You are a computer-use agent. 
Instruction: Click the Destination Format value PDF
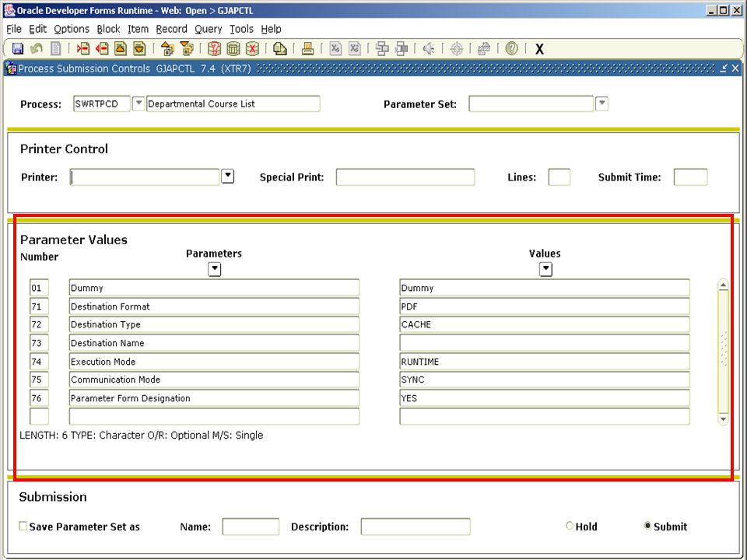[x=545, y=306]
